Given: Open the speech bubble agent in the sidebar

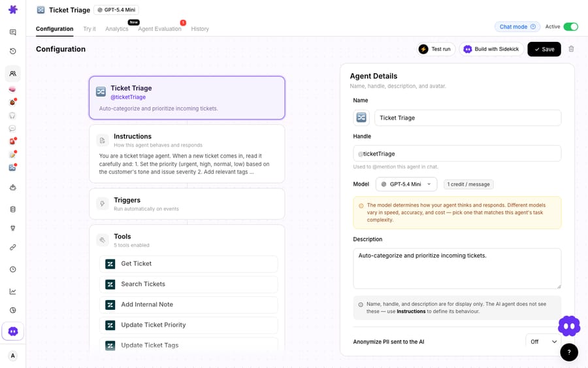Looking at the screenshot, I should coord(12,128).
